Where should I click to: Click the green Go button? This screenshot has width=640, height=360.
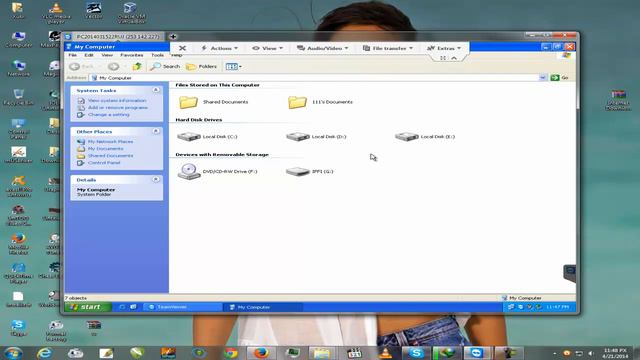click(x=560, y=78)
